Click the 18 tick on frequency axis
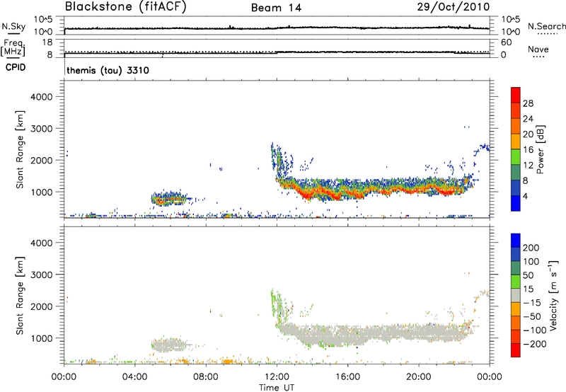 [47, 42]
